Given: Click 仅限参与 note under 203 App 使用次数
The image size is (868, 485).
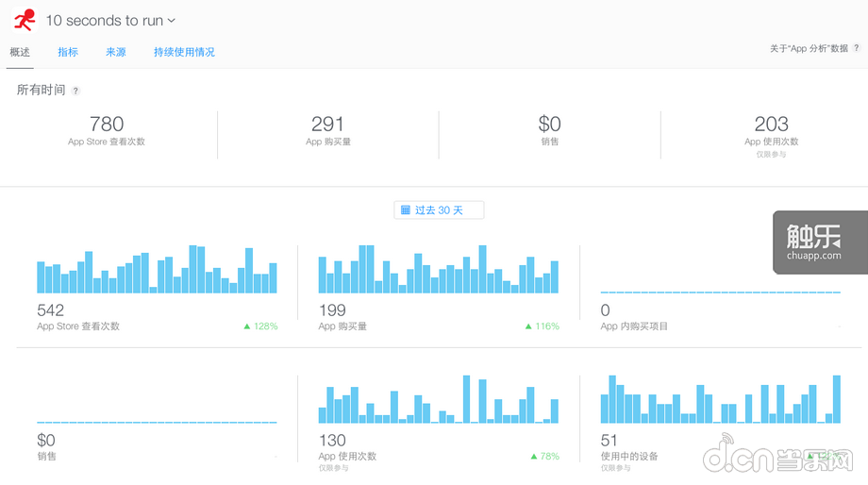Looking at the screenshot, I should click(x=772, y=155).
